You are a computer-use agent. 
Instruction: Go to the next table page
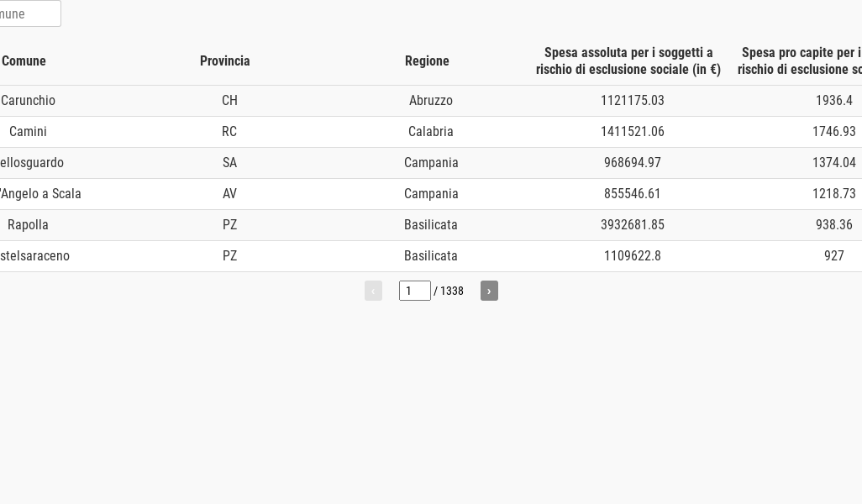tap(489, 291)
